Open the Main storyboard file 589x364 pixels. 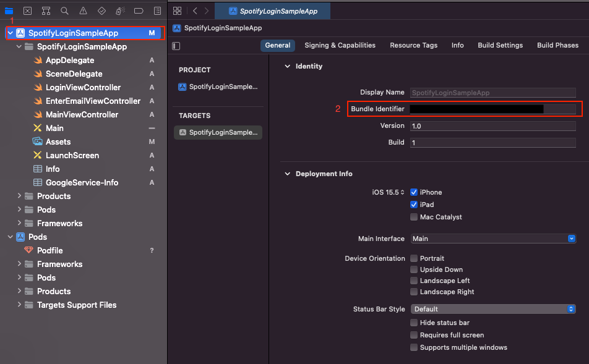[x=54, y=128]
